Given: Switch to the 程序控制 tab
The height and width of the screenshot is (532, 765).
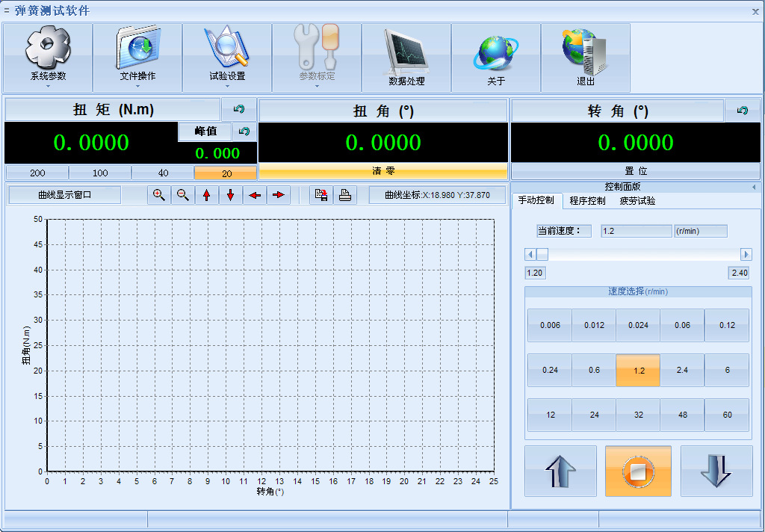Looking at the screenshot, I should 586,201.
